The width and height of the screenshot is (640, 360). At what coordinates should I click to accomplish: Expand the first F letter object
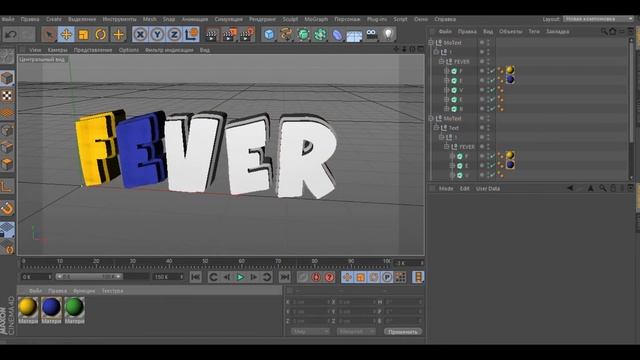[x=447, y=71]
